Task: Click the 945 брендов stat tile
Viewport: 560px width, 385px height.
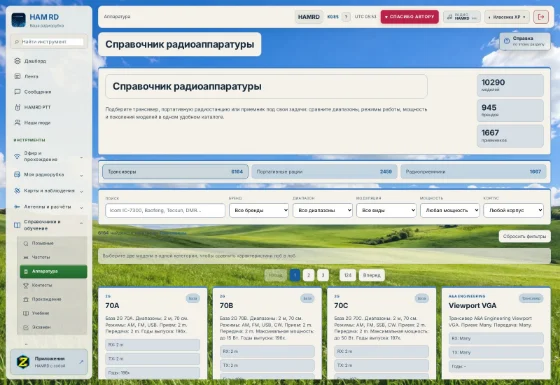Action: tap(510, 111)
